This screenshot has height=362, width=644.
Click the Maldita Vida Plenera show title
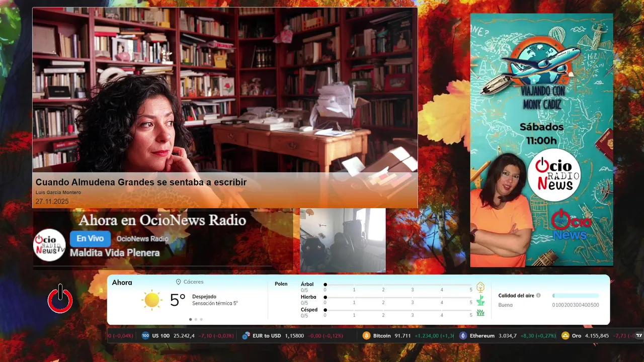(115, 253)
